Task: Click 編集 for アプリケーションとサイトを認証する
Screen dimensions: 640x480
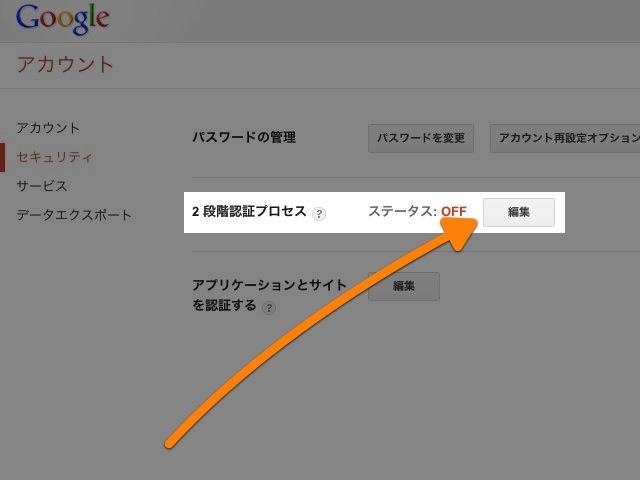Action: coord(404,286)
